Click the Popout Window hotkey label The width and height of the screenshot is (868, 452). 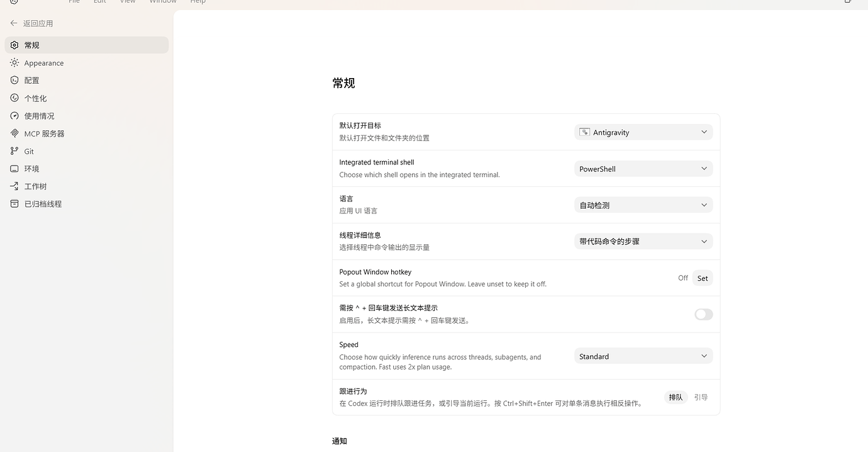click(x=376, y=272)
